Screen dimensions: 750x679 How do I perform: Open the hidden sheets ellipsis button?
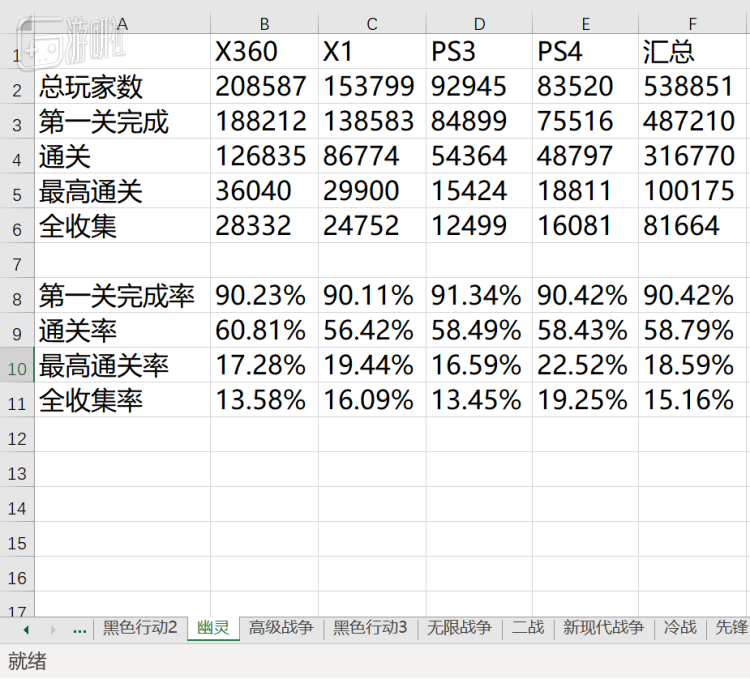(79, 631)
